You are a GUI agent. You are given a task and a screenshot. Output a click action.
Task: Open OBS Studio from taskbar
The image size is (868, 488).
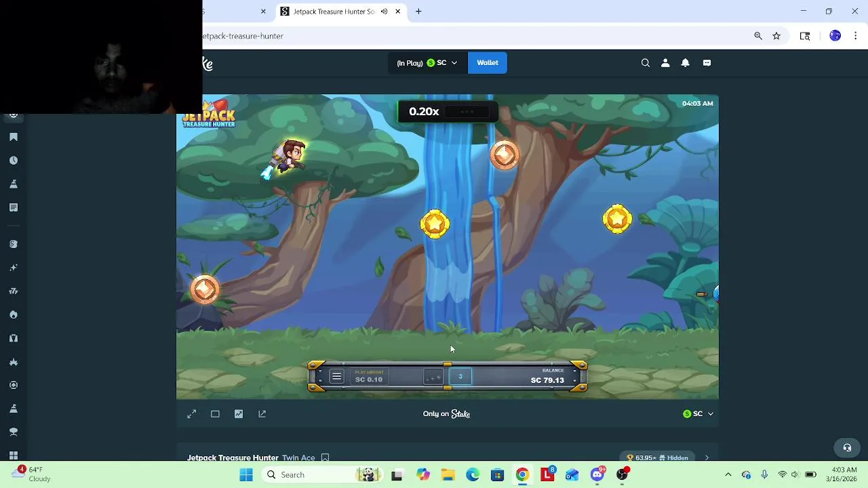point(623,474)
